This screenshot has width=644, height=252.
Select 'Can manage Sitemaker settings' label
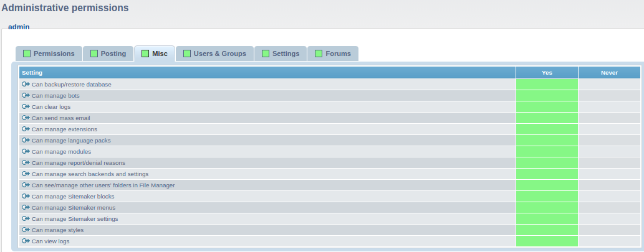pos(75,219)
